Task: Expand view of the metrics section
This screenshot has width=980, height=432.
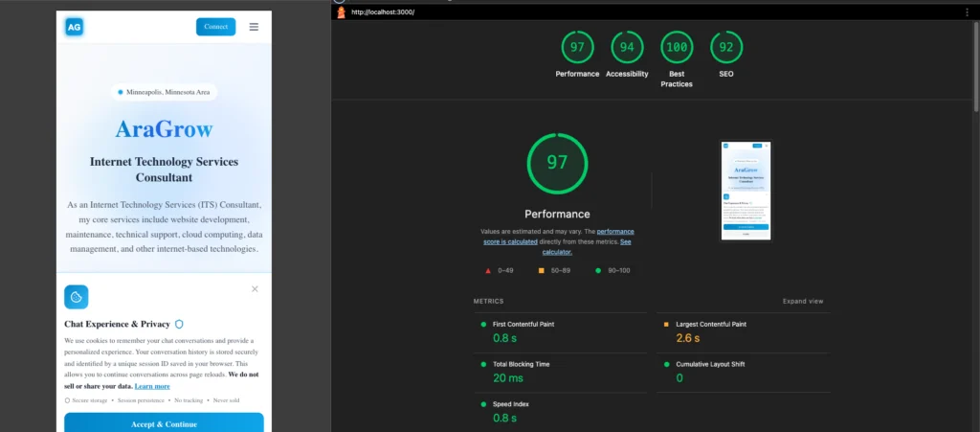Action: pos(802,301)
